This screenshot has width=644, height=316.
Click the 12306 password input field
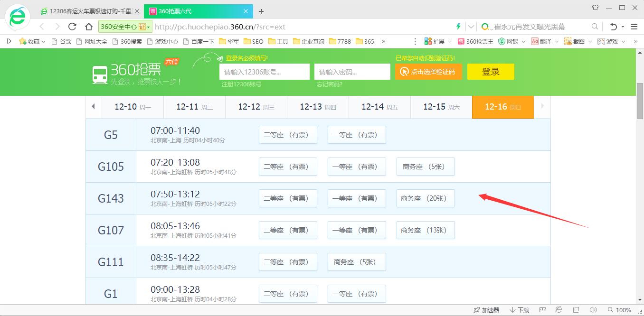pyautogui.click(x=352, y=72)
